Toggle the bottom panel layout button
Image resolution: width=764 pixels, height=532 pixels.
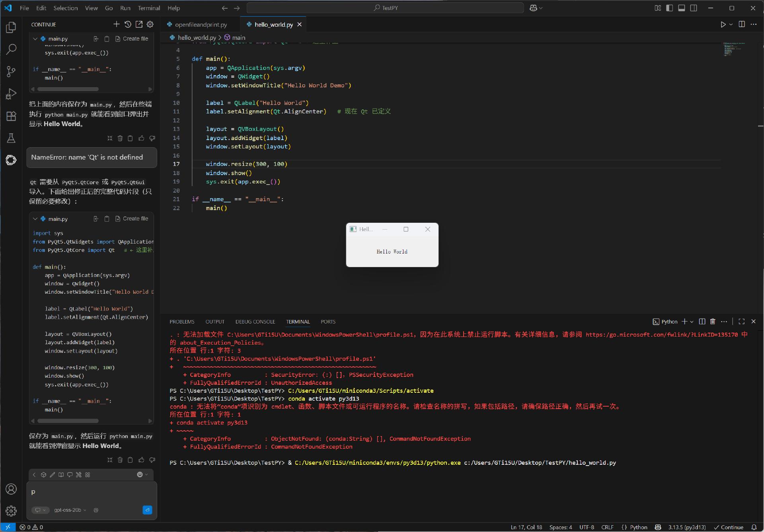[x=682, y=8]
